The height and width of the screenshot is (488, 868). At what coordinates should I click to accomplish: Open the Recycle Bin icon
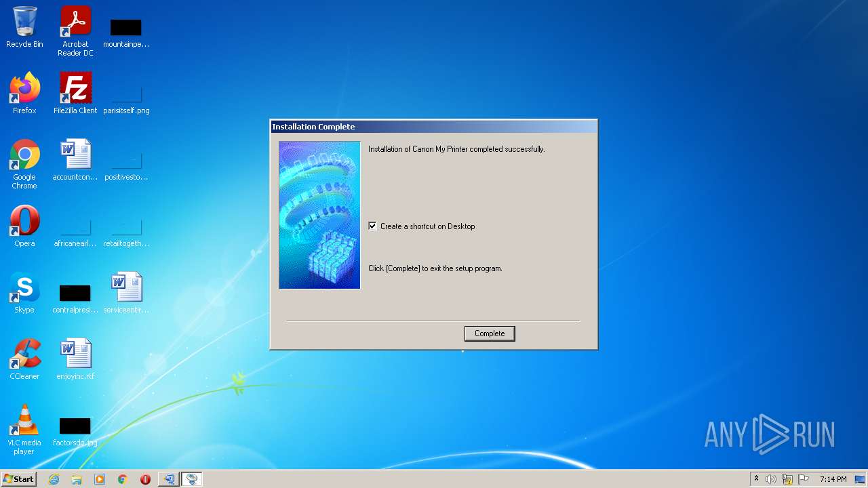(x=24, y=28)
